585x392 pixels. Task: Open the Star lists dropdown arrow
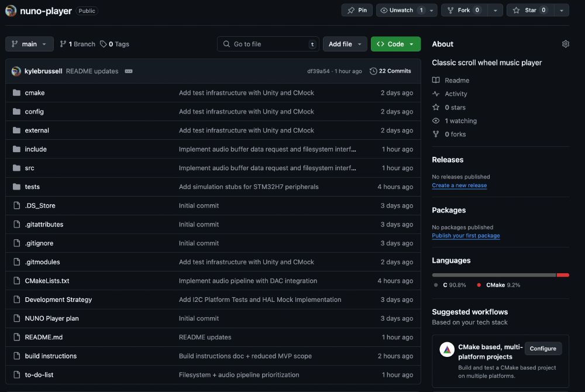click(x=562, y=11)
